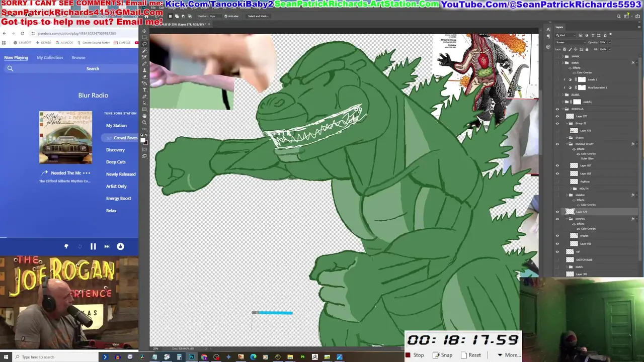The image size is (644, 362).
Task: Hide Layer 577
Action: point(557,116)
